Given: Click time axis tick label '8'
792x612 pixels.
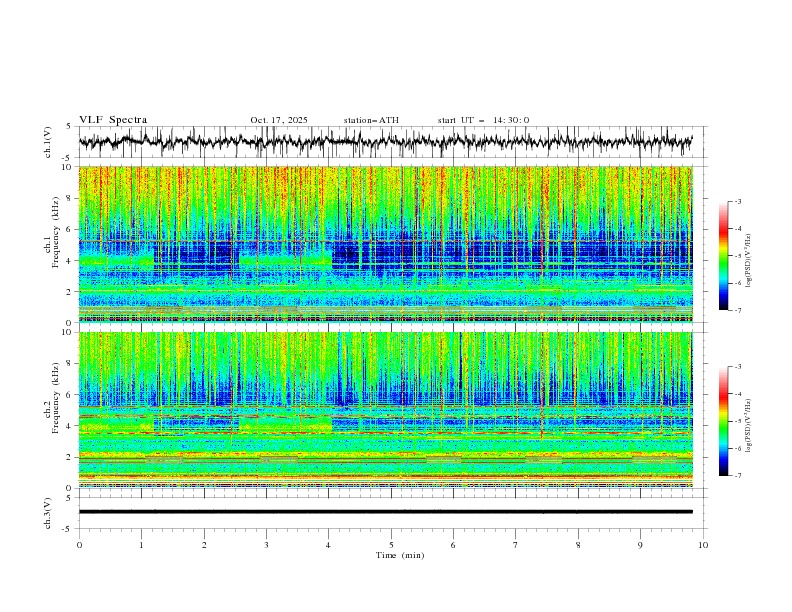Looking at the screenshot, I should pyautogui.click(x=578, y=545).
